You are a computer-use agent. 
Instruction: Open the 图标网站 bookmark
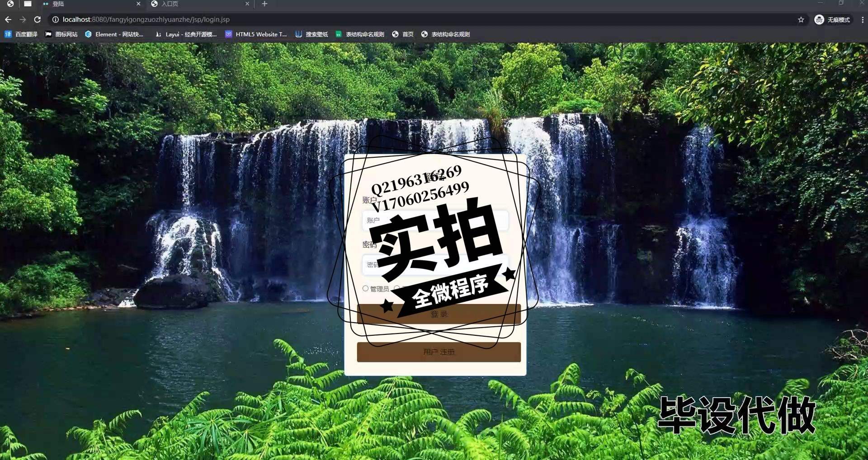61,34
